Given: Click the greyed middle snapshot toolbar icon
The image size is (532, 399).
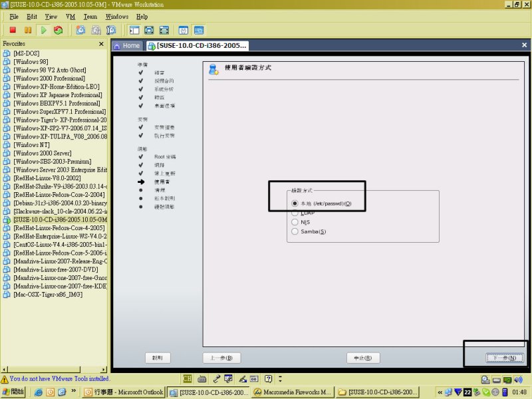Looking at the screenshot, I should point(96,30).
